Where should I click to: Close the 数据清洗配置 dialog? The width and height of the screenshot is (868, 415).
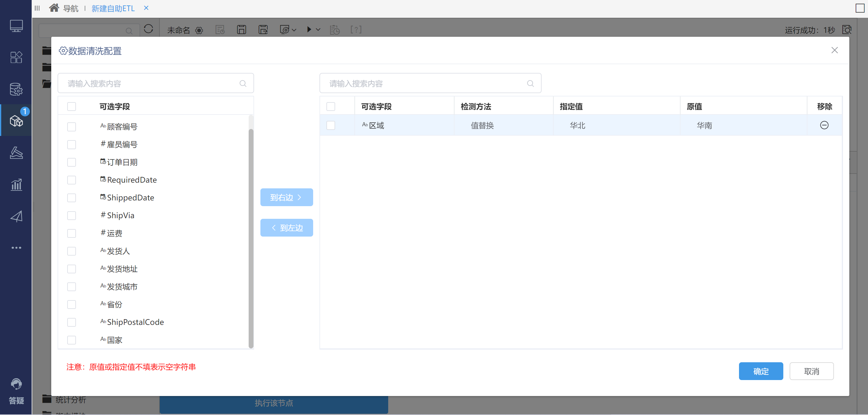pos(834,50)
